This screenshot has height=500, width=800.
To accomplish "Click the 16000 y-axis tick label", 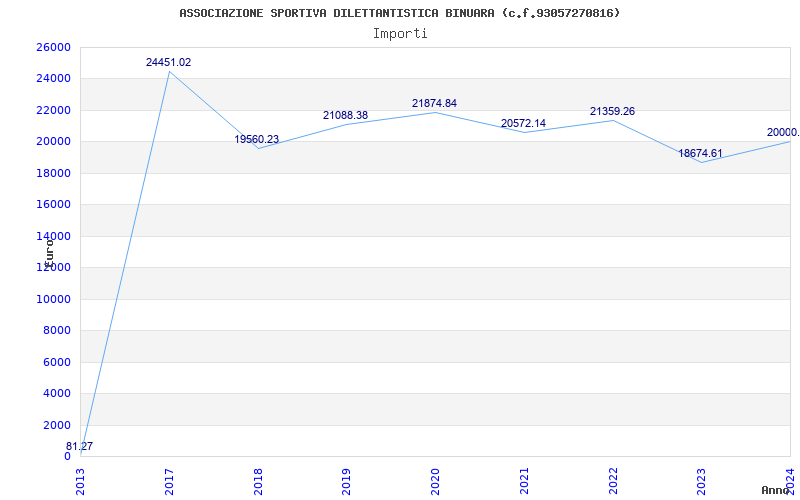I will click(x=53, y=205).
